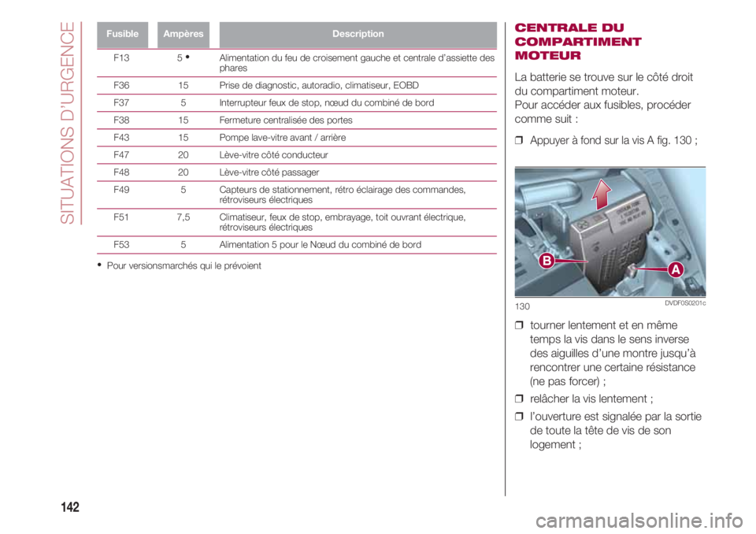Screen dimensions: 756x534
Task: Click the Ampères column header
Action: click(183, 34)
